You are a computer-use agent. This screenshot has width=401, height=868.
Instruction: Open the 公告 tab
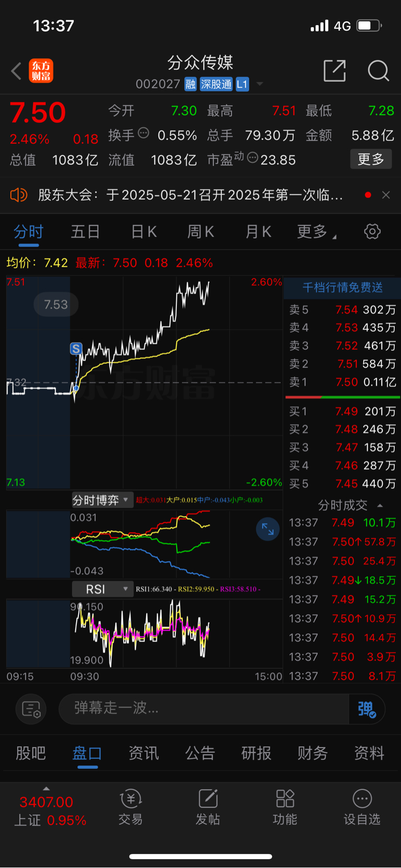pyautogui.click(x=200, y=753)
